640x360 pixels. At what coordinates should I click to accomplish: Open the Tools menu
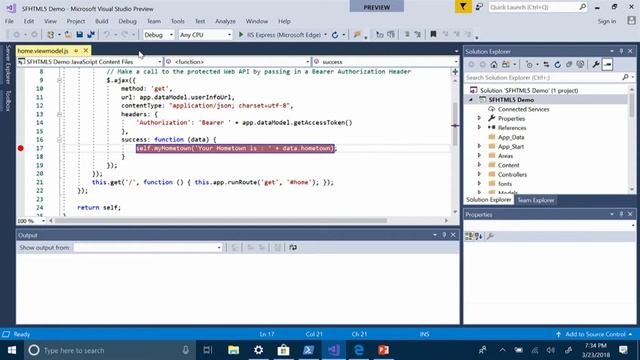[x=178, y=21]
